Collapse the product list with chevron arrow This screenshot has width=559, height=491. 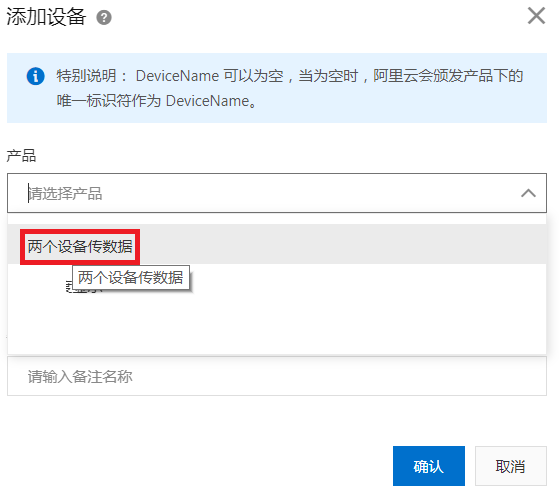(x=528, y=193)
